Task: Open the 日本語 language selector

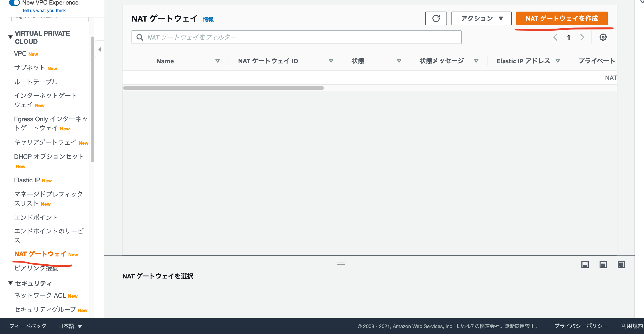Action: coord(69,326)
